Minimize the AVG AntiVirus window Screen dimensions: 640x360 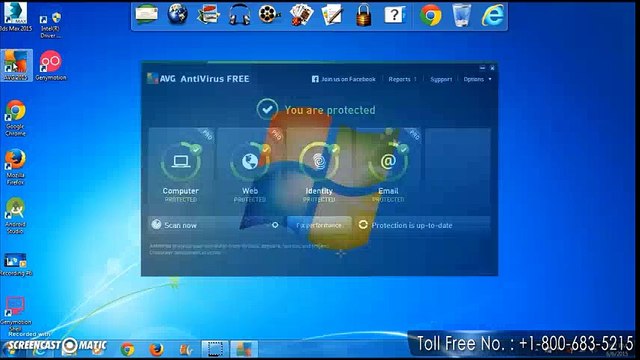(482, 68)
